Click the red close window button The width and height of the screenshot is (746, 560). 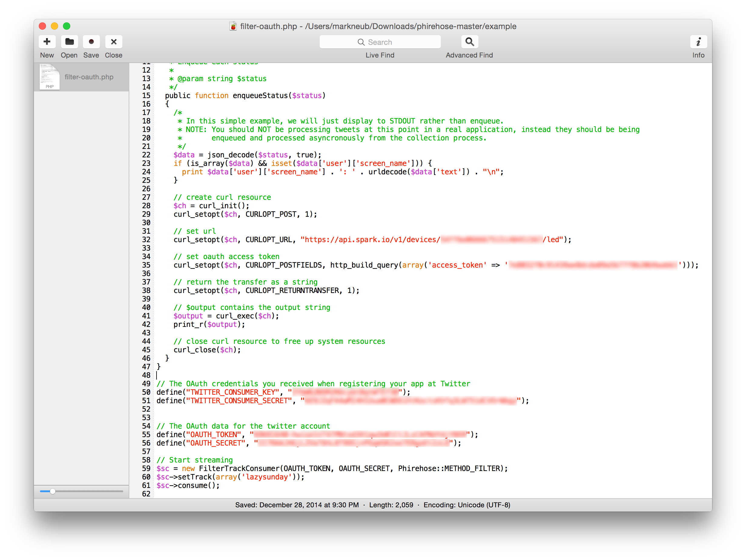pyautogui.click(x=42, y=26)
